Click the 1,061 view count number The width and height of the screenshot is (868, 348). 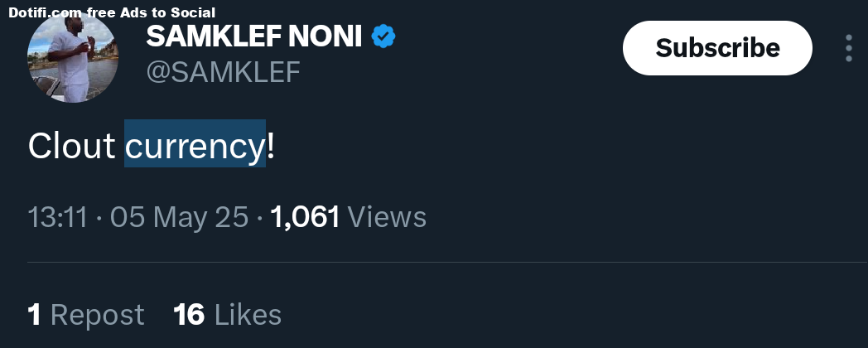coord(305,217)
